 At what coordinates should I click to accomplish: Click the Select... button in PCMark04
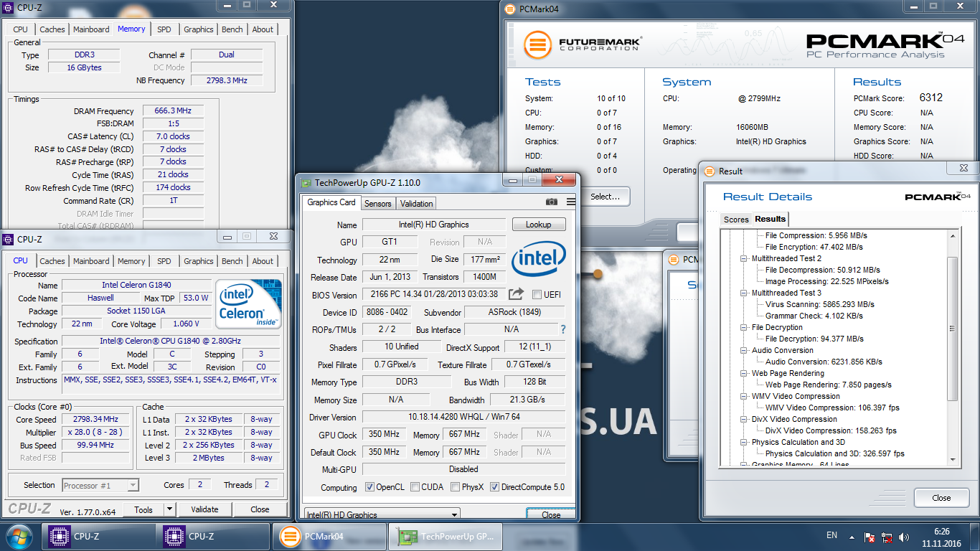click(x=606, y=197)
